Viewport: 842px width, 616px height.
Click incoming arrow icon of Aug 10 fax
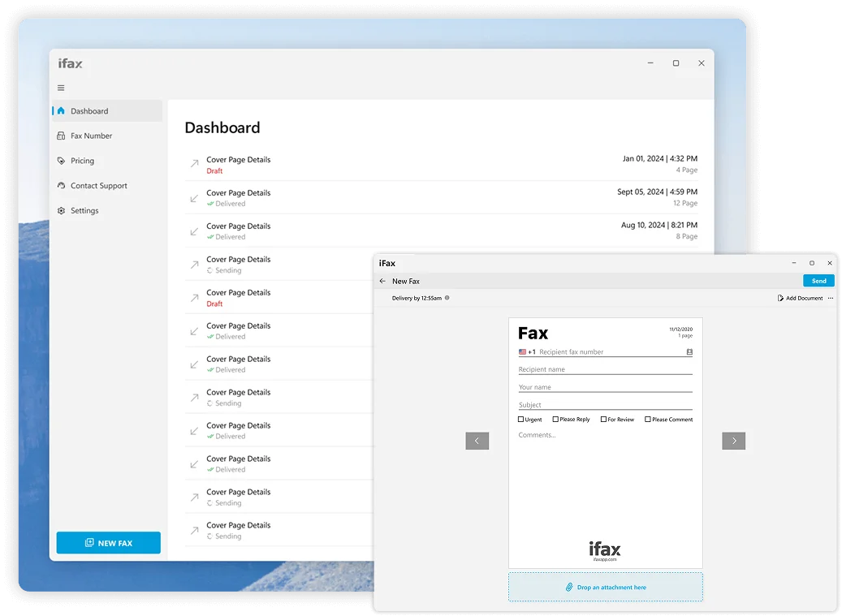point(194,231)
